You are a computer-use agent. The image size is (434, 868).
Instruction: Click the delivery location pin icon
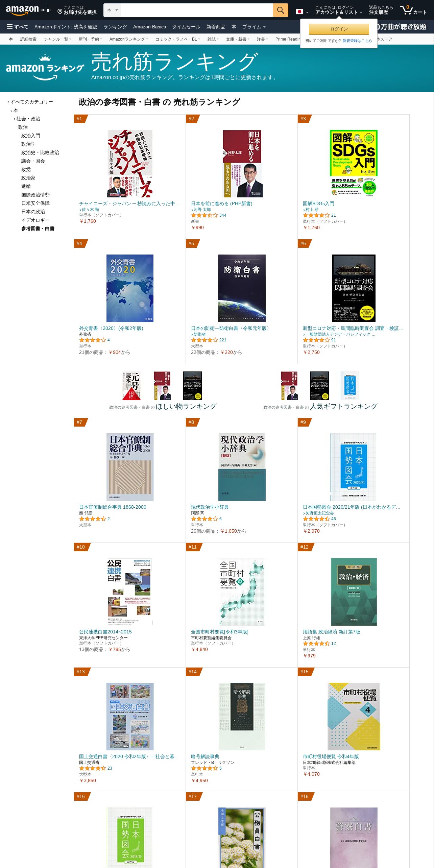[x=60, y=12]
